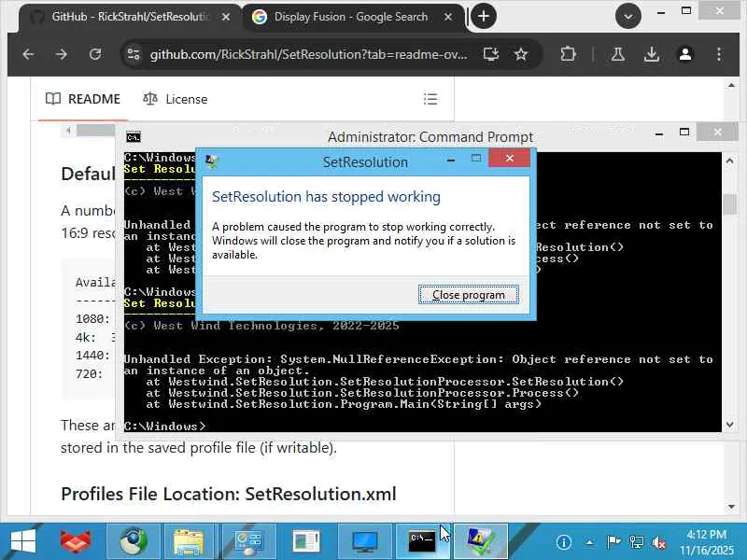Click Close program in the SetResolution dialog
Viewport: 747px width, 560px height.
(x=469, y=295)
